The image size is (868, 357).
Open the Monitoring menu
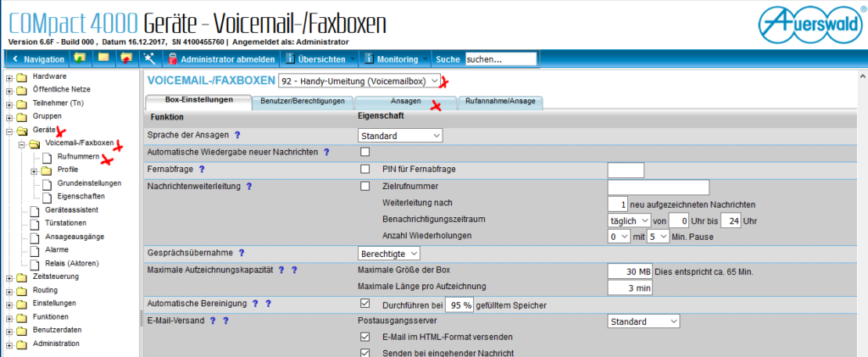click(396, 59)
